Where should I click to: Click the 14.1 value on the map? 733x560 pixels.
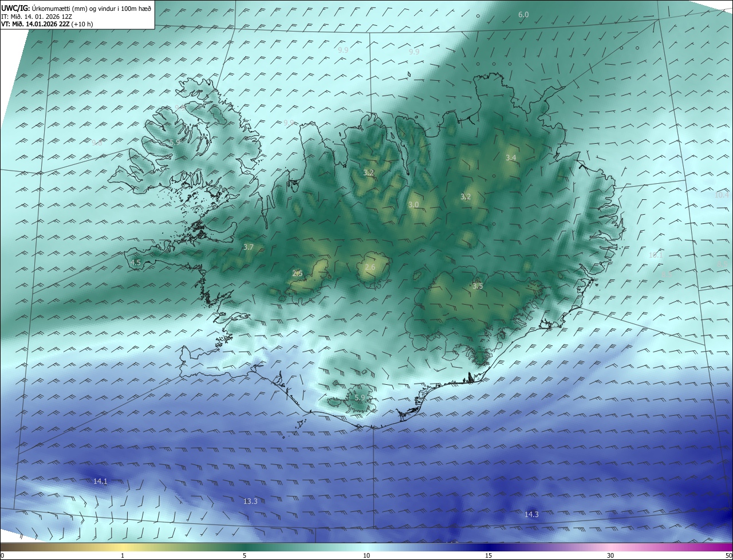point(100,482)
